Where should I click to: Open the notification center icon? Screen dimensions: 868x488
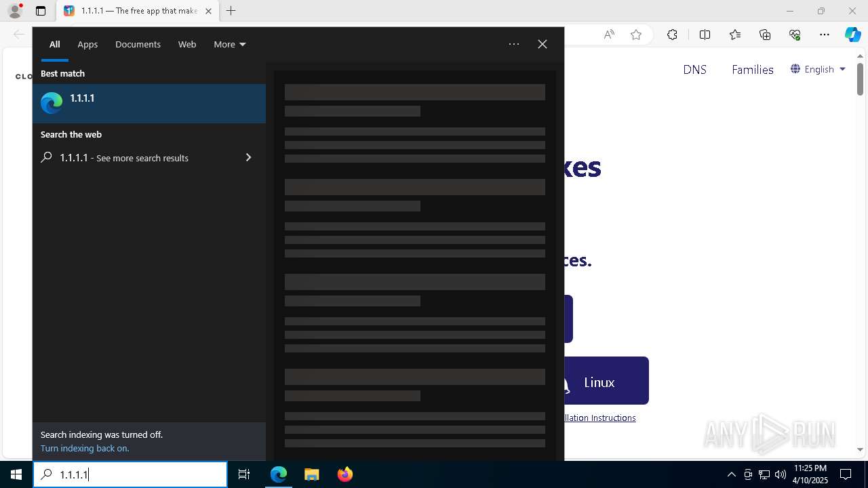point(846,474)
